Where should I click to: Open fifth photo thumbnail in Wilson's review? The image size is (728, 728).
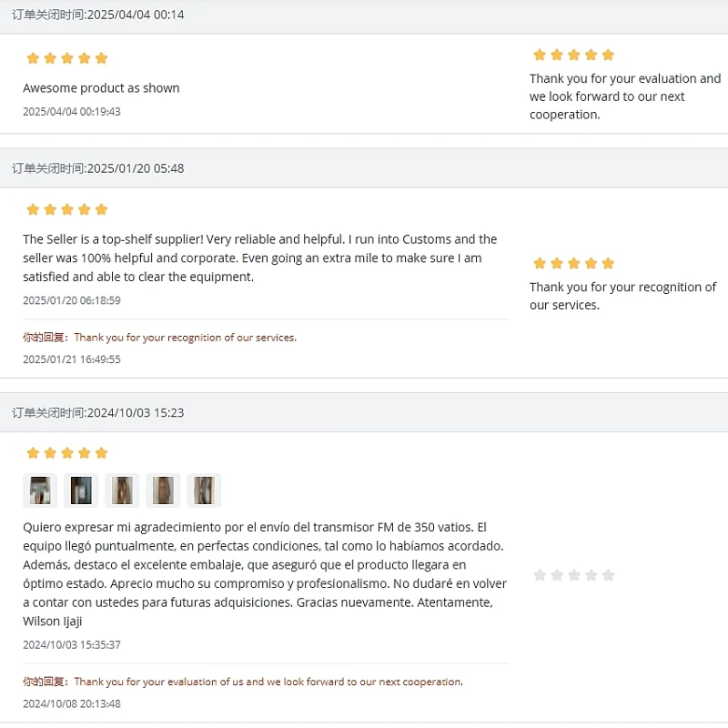[204, 490]
